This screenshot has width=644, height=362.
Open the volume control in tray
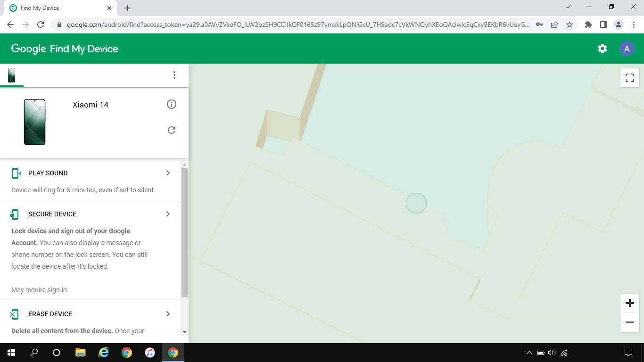(552, 353)
